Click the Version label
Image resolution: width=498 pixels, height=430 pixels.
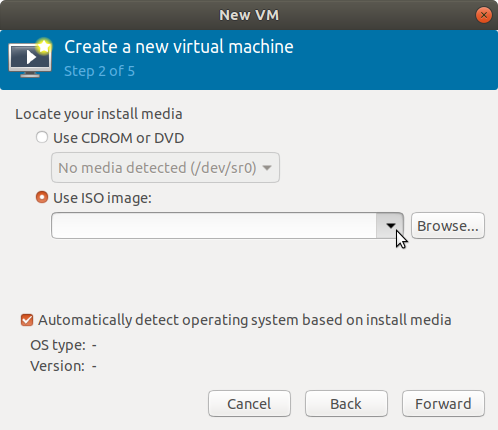(57, 366)
